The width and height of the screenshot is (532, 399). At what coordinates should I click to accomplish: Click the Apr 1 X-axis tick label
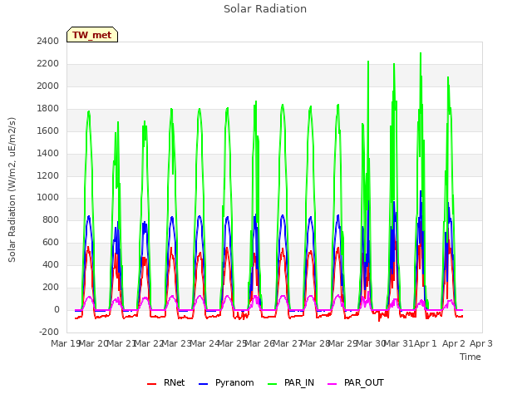tap(425, 343)
